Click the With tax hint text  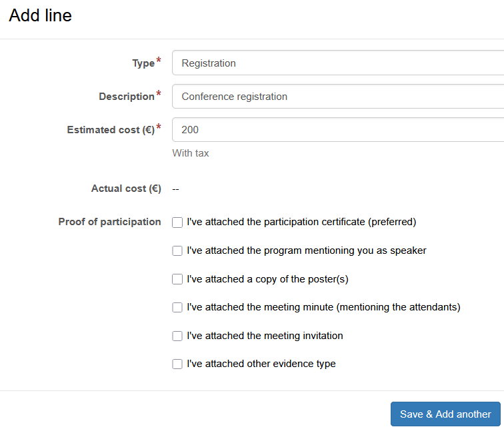[191, 153]
